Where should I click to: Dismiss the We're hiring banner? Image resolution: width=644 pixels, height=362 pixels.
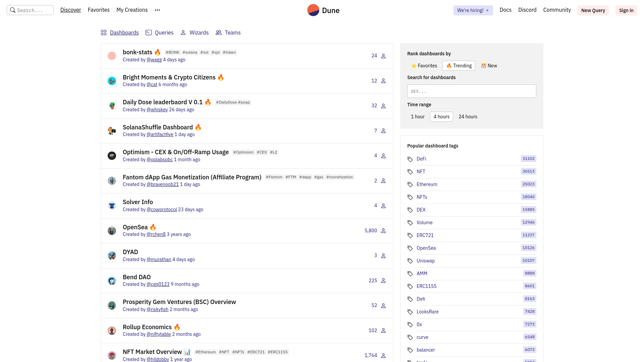(487, 10)
